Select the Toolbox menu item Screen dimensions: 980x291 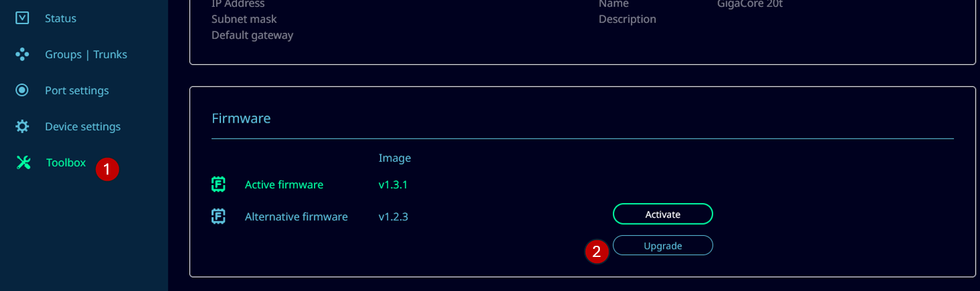point(66,163)
